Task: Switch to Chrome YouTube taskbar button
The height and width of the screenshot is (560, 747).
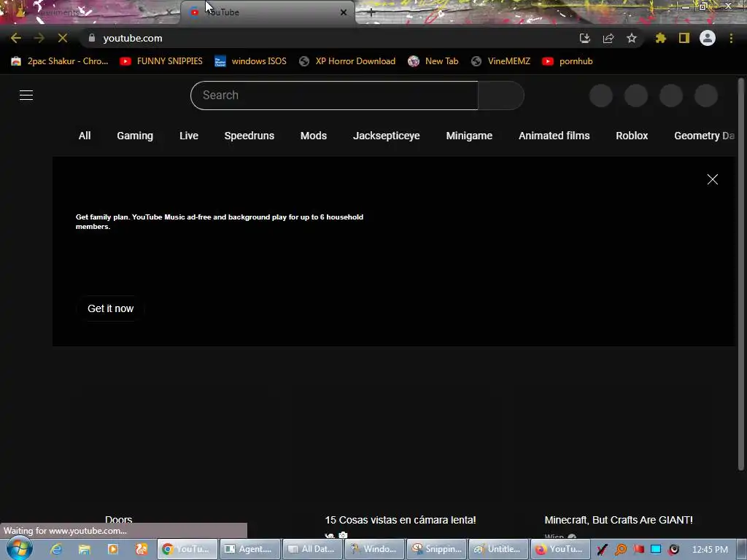Action: [x=187, y=549]
